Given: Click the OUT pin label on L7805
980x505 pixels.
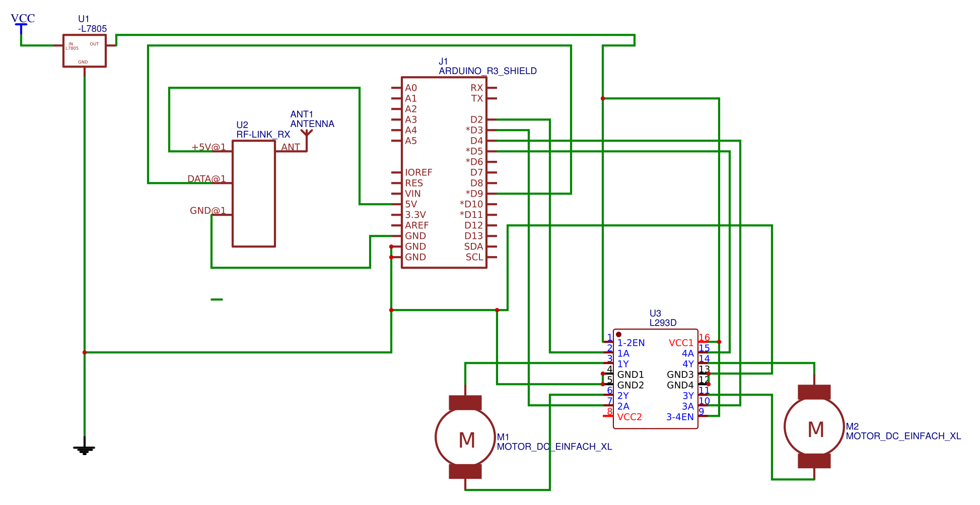Looking at the screenshot, I should point(94,44).
